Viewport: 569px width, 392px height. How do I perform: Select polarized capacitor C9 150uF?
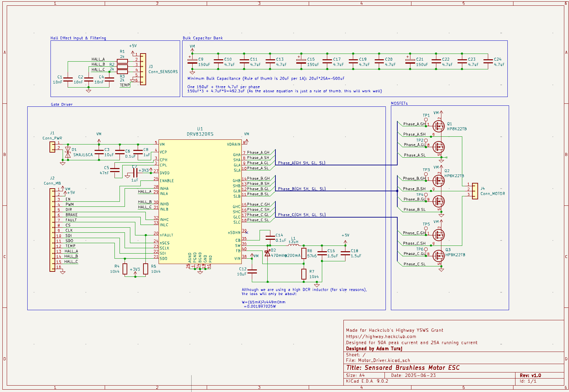click(x=192, y=61)
